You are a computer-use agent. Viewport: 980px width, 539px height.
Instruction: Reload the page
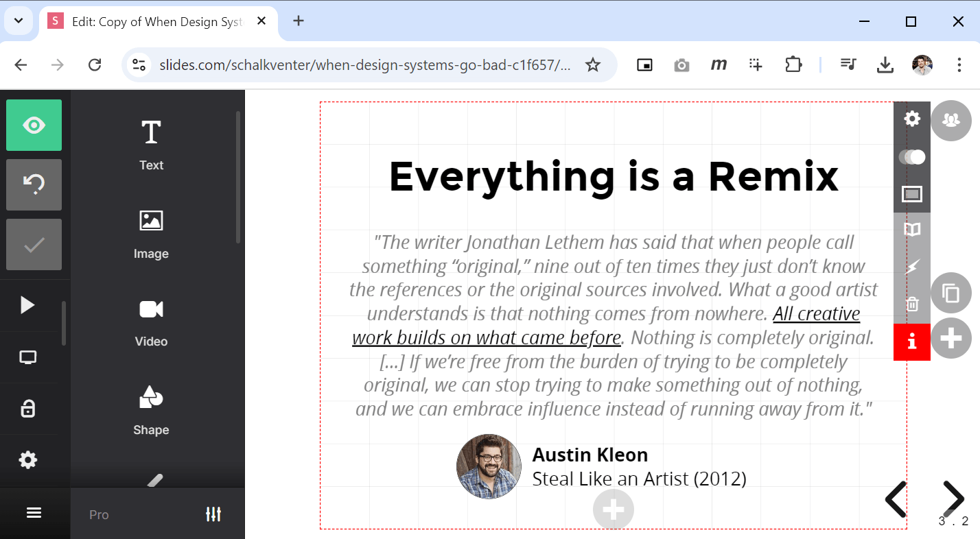click(x=95, y=65)
